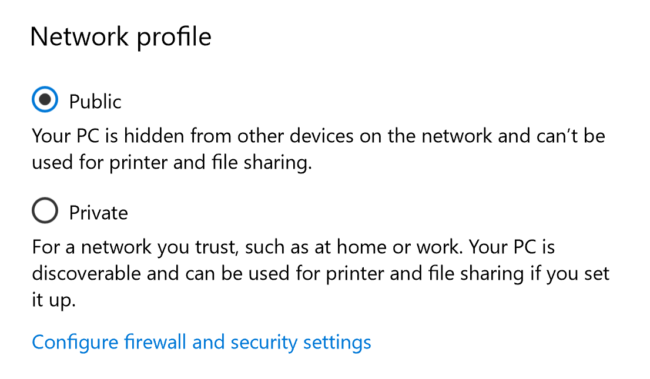Select the Public radio button
Image resolution: width=650 pixels, height=379 pixels.
(x=45, y=100)
